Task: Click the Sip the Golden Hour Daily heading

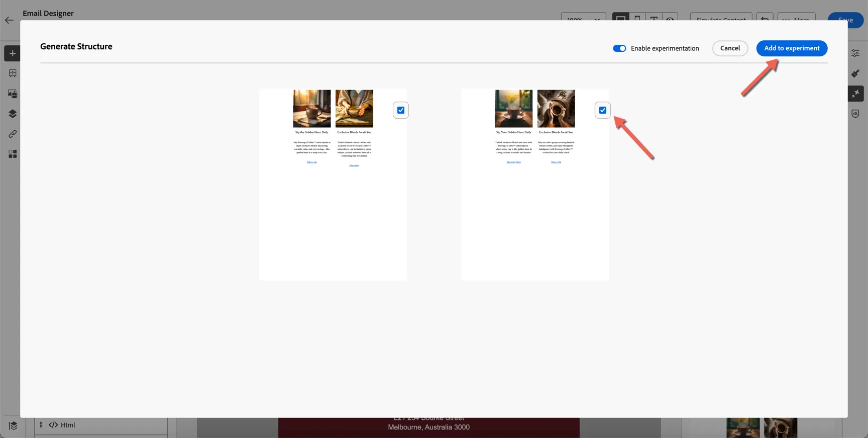Action: (x=312, y=132)
